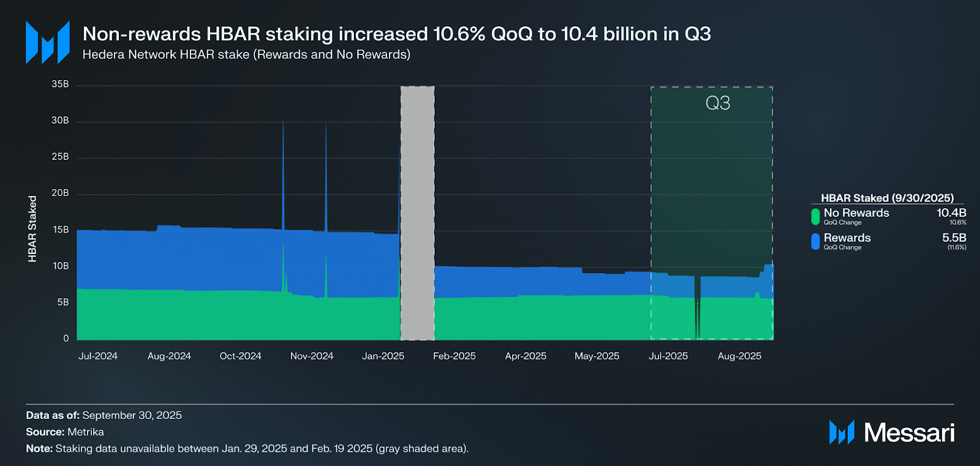Click the 10.4B No Rewards value
The width and height of the screenshot is (980, 466).
(x=951, y=212)
